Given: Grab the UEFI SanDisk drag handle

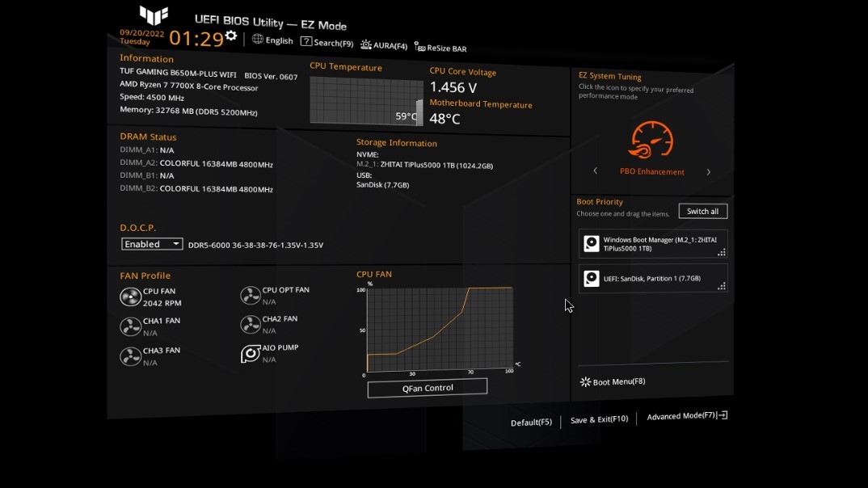Looking at the screenshot, I should 721,286.
